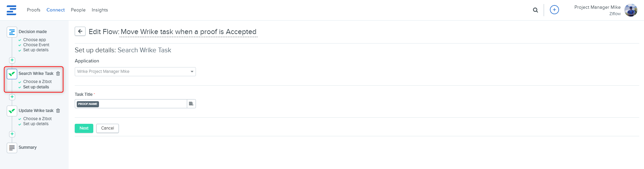Delete the Search Wrike Task step
The image size is (644, 169).
click(x=58, y=74)
